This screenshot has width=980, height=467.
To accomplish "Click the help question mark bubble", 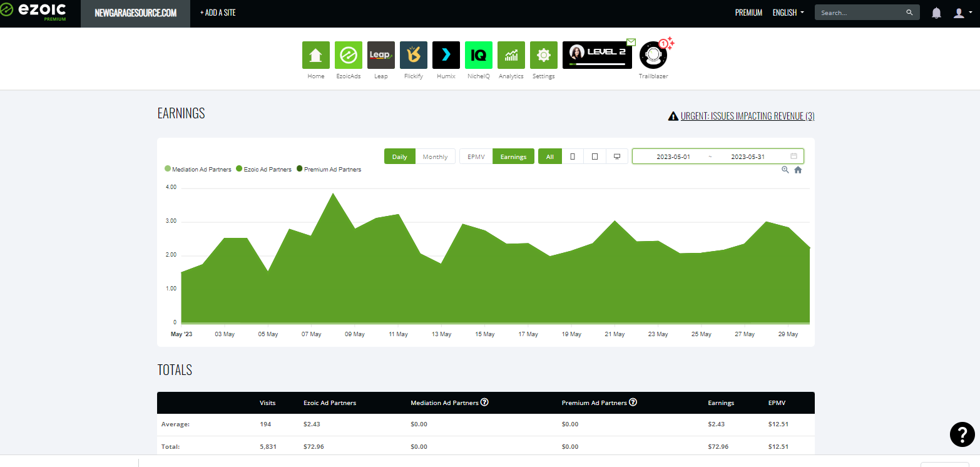I will tap(962, 434).
